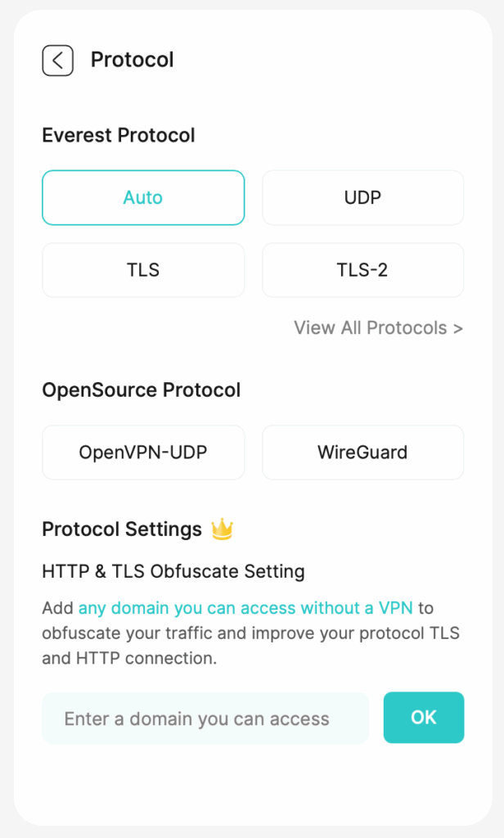Select the UDP protocol option

tap(362, 197)
